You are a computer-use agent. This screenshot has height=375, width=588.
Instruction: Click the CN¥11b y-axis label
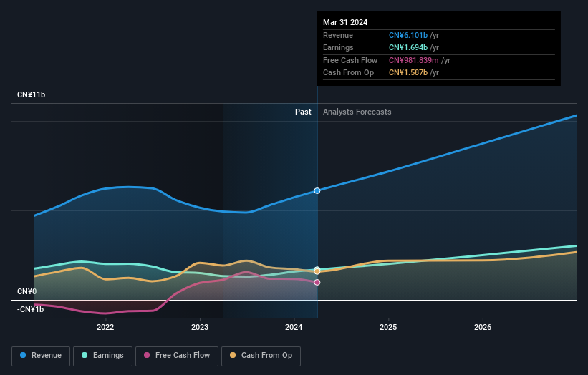coord(31,94)
